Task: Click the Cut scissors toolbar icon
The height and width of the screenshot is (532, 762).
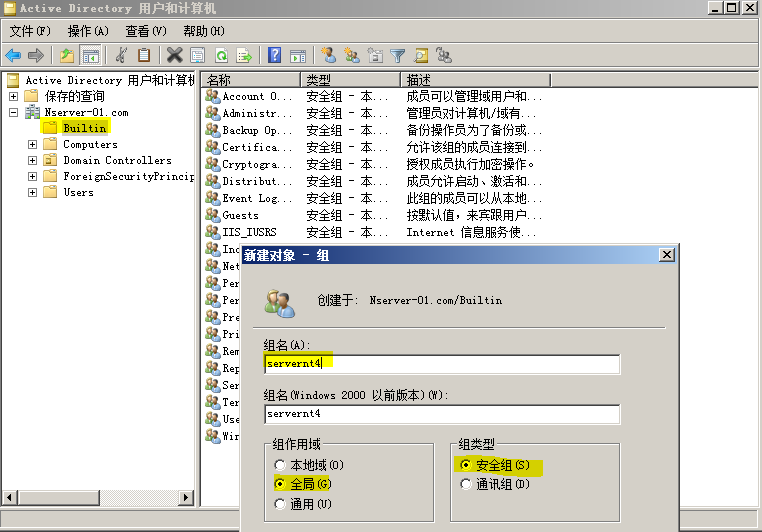Action: pyautogui.click(x=121, y=55)
